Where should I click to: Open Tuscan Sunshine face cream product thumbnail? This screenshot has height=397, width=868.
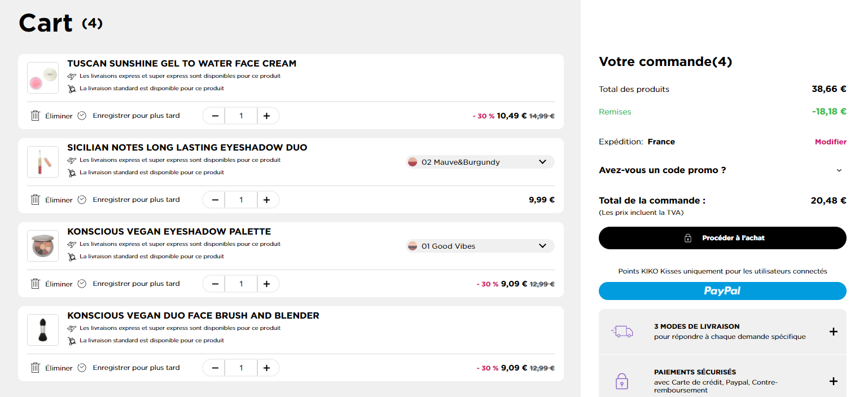point(43,78)
